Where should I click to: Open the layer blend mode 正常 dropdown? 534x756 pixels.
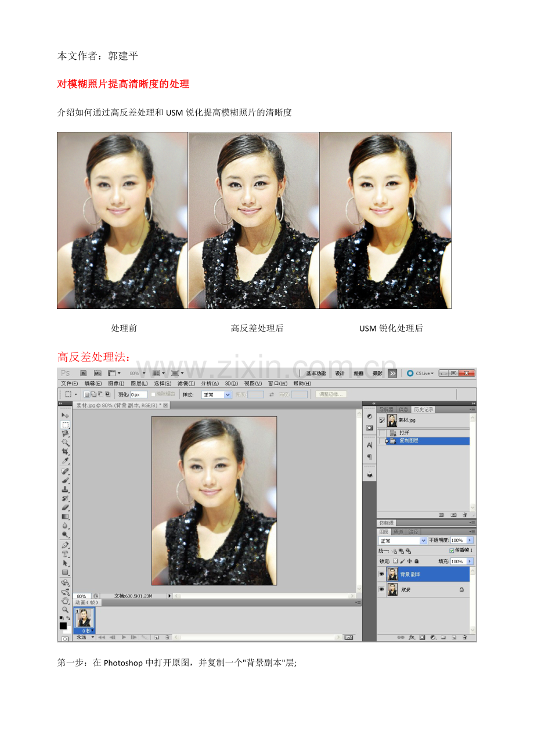(403, 541)
